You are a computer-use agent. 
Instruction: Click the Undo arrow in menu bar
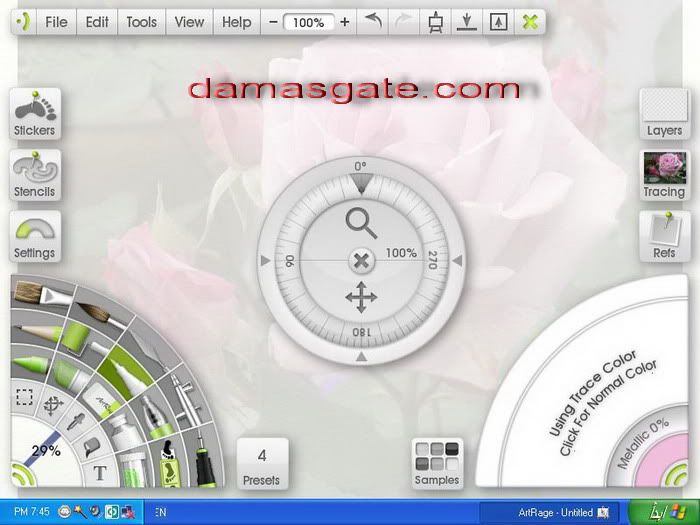(x=373, y=21)
